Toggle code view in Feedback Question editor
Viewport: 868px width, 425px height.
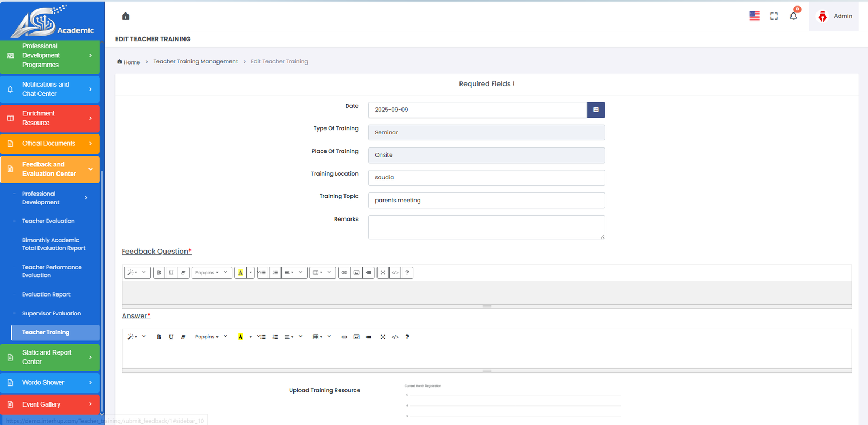(395, 273)
